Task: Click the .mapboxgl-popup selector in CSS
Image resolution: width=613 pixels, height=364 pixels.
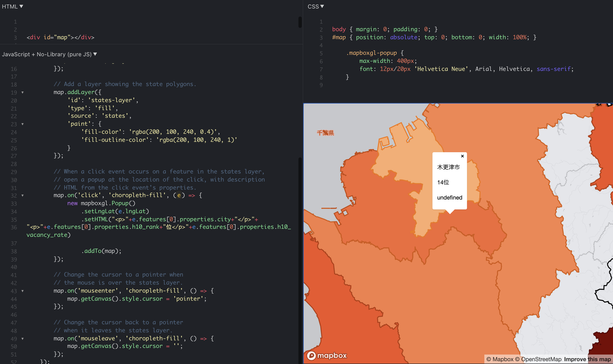Action: [371, 53]
